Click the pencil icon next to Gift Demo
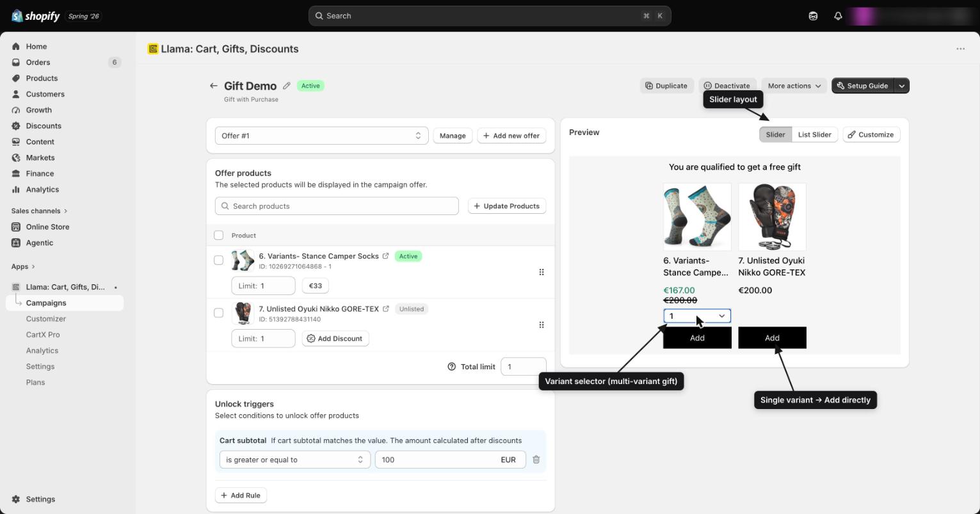 click(x=287, y=86)
